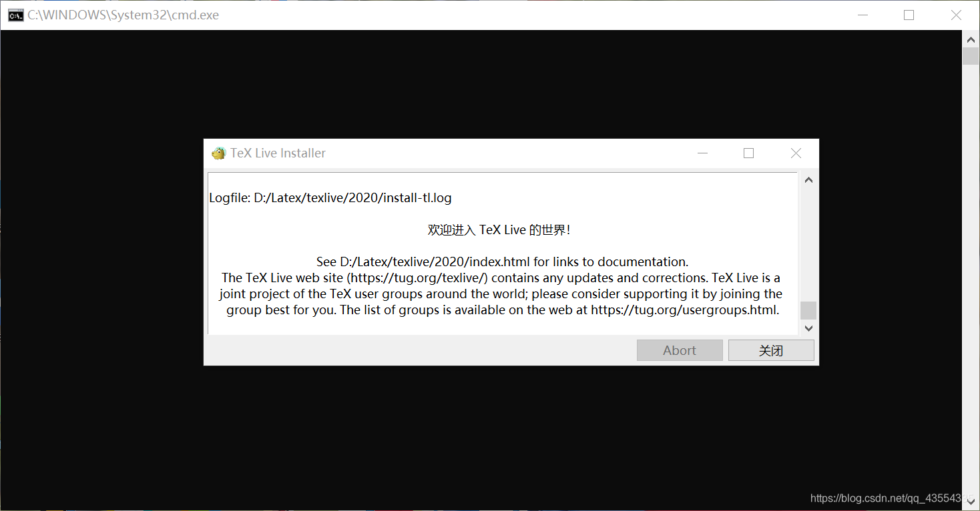Maximize the TeX Live Installer window

point(748,153)
